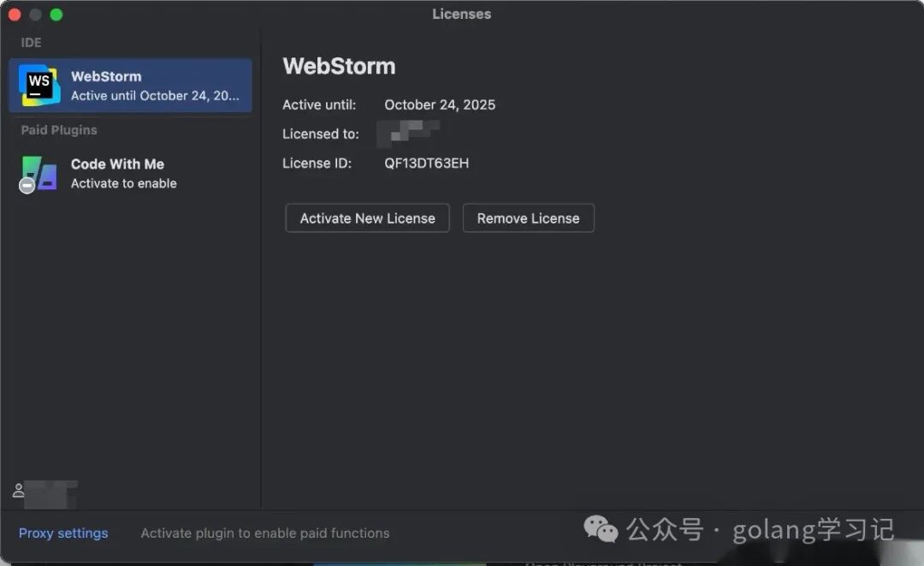The height and width of the screenshot is (566, 924).
Task: Click Activate New License button
Action: click(367, 218)
